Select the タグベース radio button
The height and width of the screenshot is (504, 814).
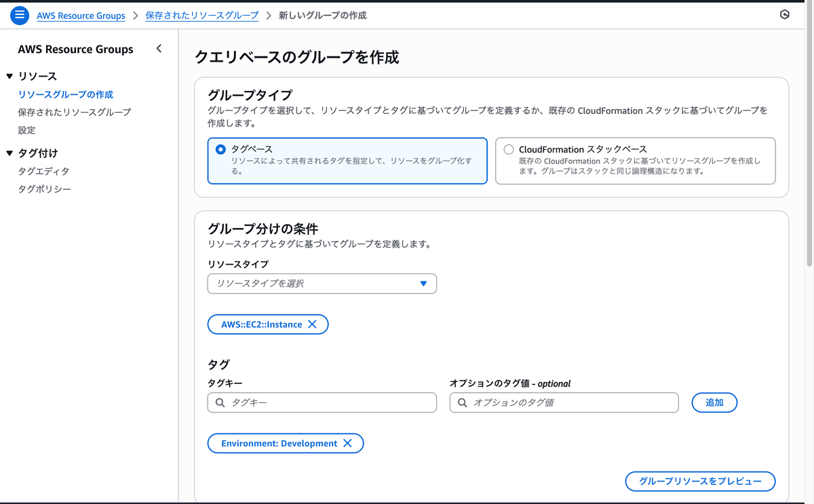coord(220,149)
